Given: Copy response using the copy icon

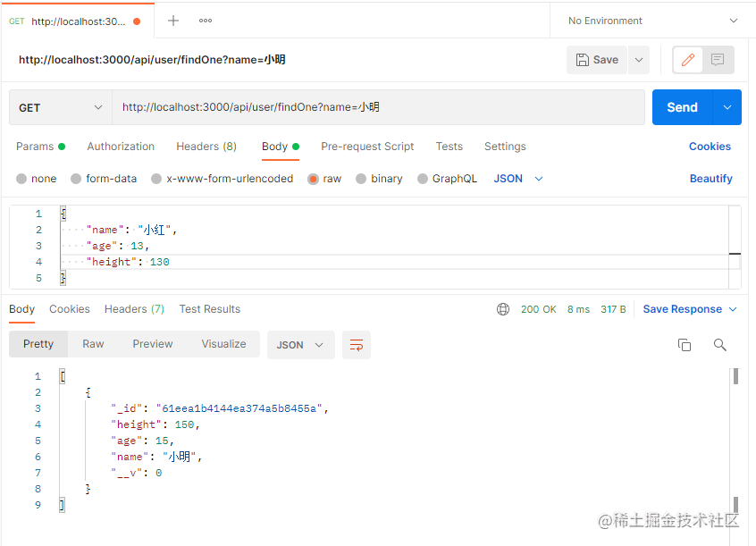Looking at the screenshot, I should tap(685, 345).
